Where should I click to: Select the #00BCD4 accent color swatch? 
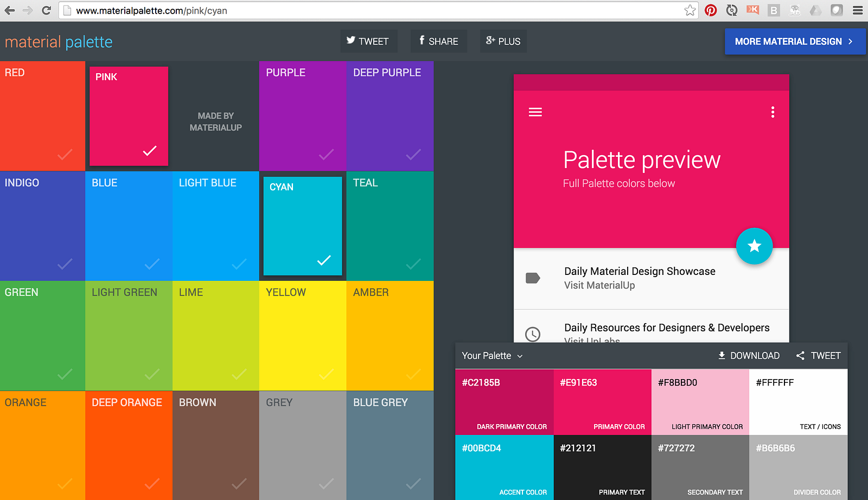(x=505, y=467)
